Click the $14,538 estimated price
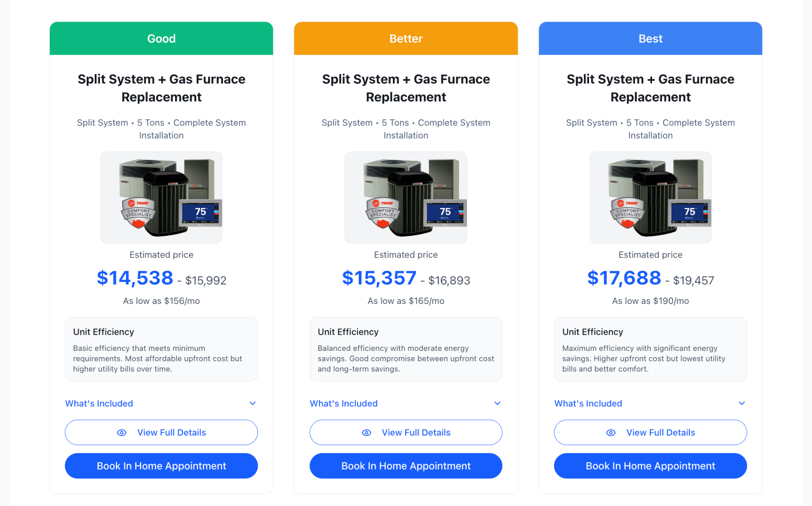 click(135, 278)
